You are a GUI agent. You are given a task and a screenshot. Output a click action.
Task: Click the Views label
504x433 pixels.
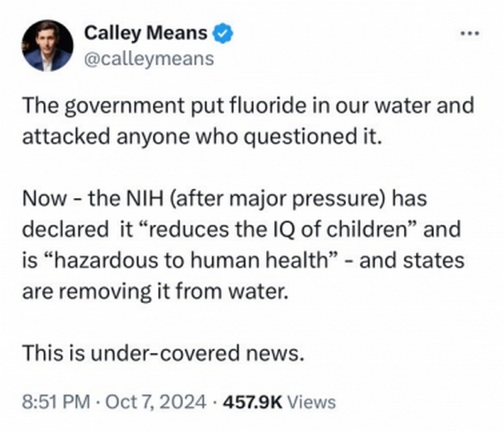click(311, 402)
